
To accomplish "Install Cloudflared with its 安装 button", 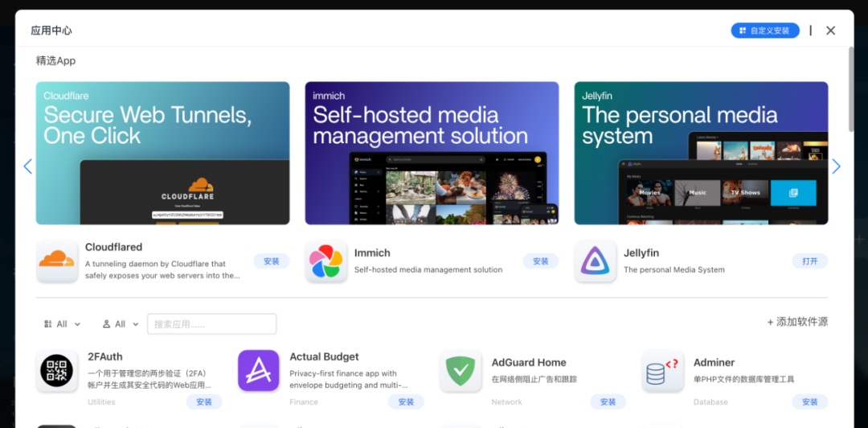I will [x=272, y=261].
